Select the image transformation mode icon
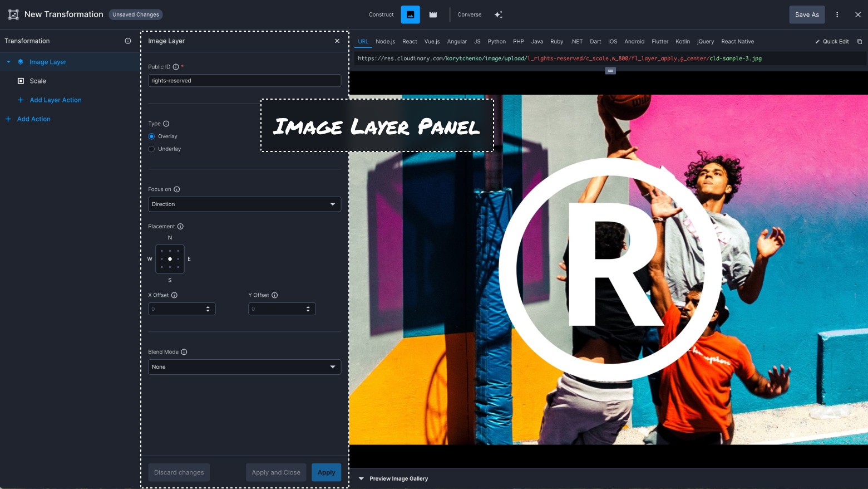The image size is (868, 489). click(410, 14)
